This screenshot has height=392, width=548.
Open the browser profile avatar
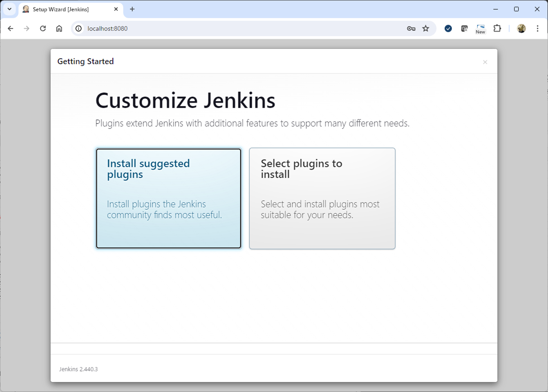tap(521, 28)
